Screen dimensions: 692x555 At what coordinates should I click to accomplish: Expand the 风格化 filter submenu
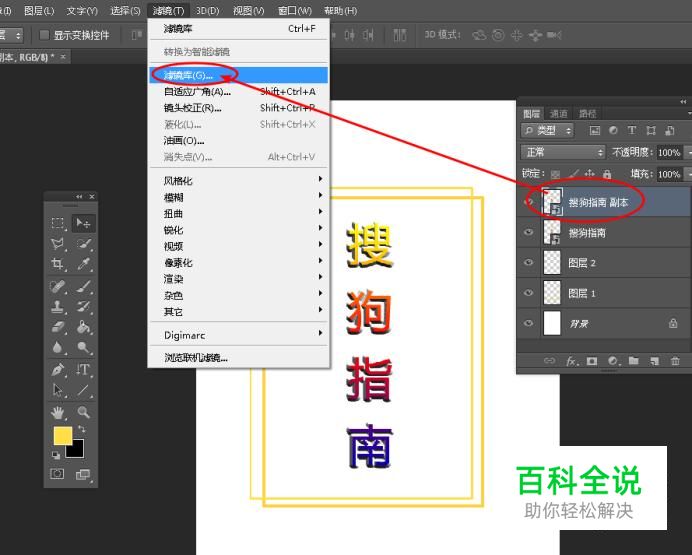[x=241, y=180]
